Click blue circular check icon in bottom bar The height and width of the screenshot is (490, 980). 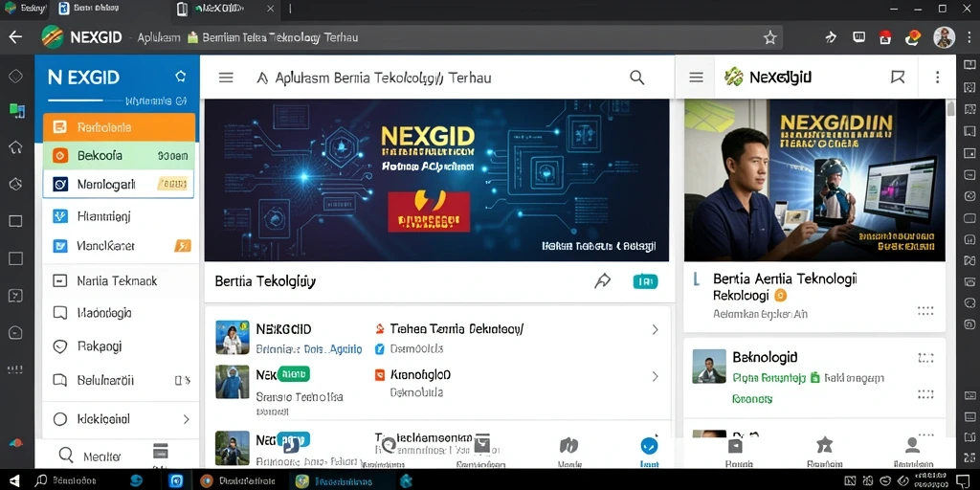click(x=650, y=446)
